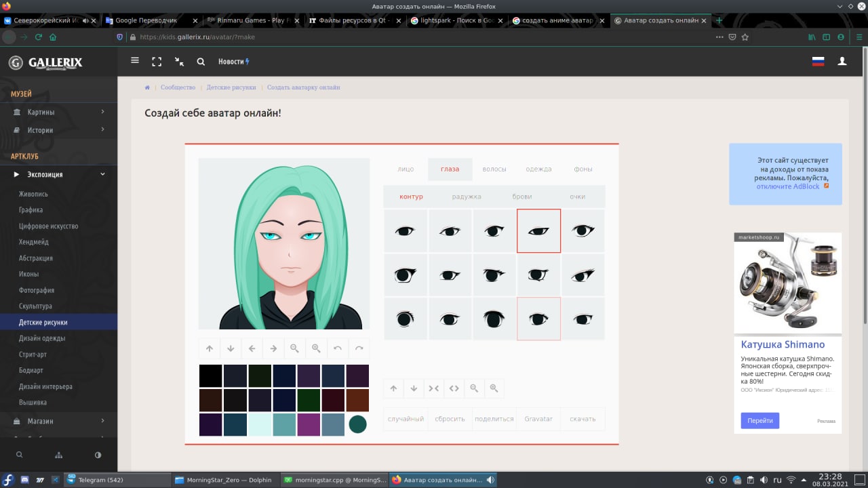Open the search magnifier in header
Viewport: 868px width, 488px height.
point(201,62)
